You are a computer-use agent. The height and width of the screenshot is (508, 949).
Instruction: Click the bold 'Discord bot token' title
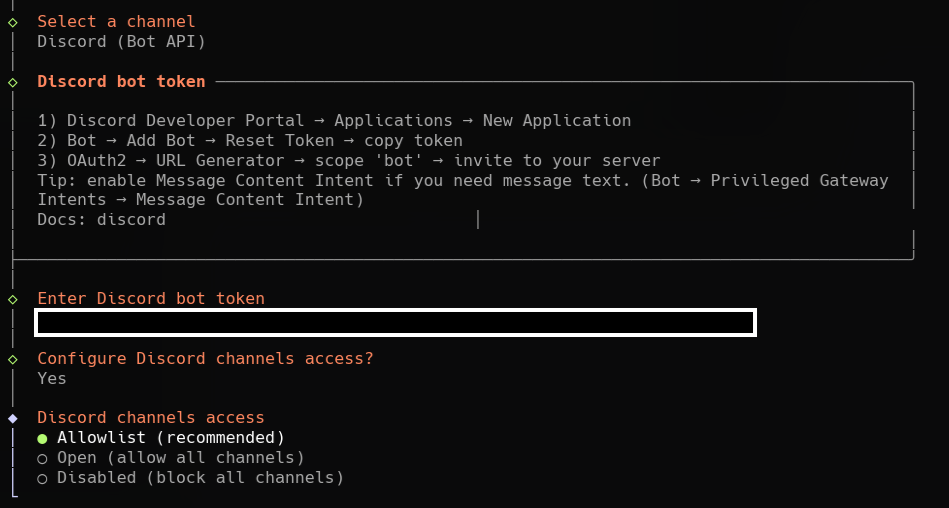122,82
